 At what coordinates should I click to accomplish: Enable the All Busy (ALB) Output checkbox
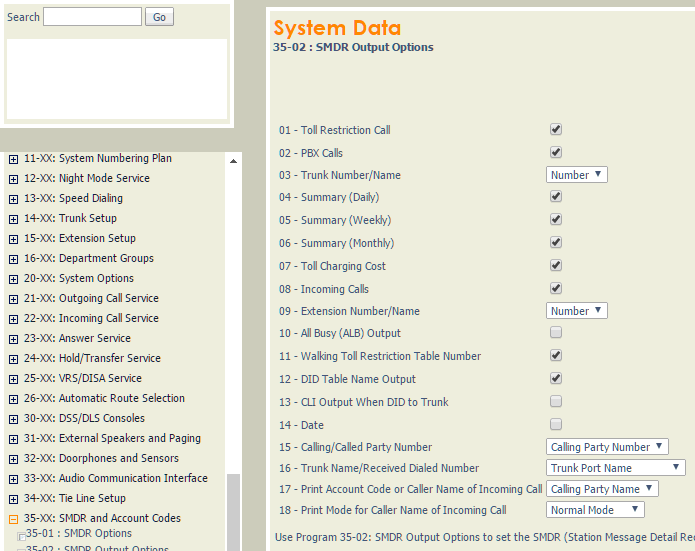click(x=556, y=332)
